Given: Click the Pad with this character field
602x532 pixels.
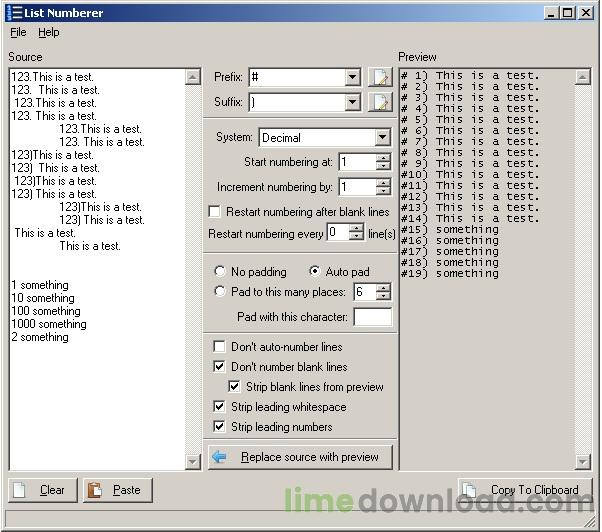Looking at the screenshot, I should pyautogui.click(x=372, y=317).
